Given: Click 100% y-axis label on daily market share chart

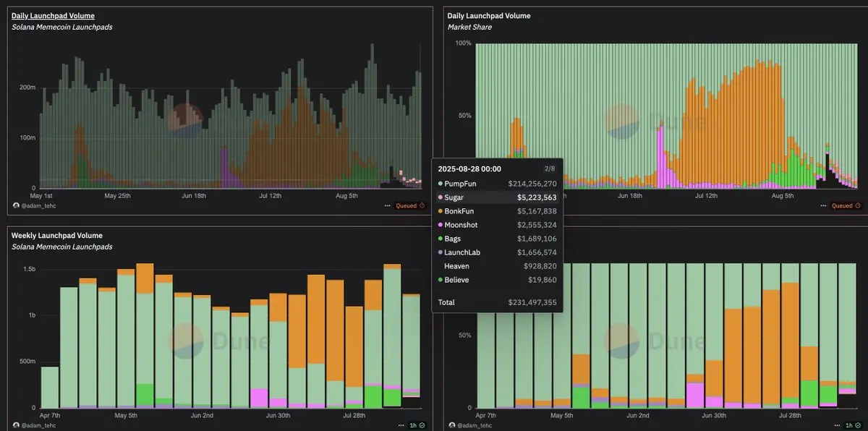Looking at the screenshot, I should point(464,43).
